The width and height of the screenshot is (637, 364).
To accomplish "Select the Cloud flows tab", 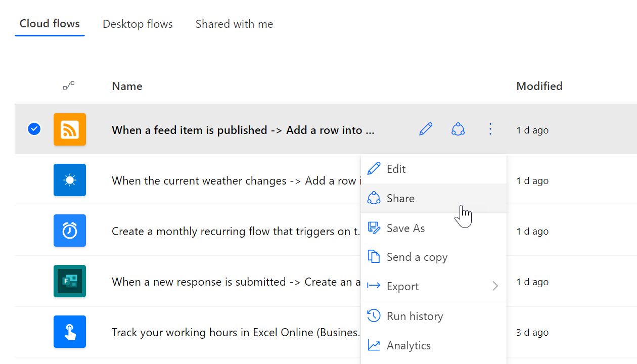I will point(50,24).
